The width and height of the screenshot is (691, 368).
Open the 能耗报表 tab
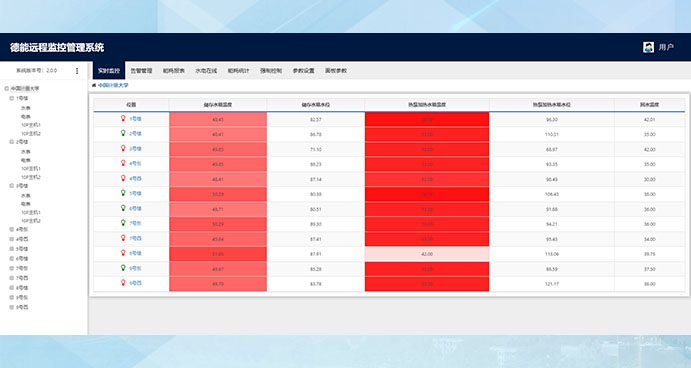[x=174, y=71]
